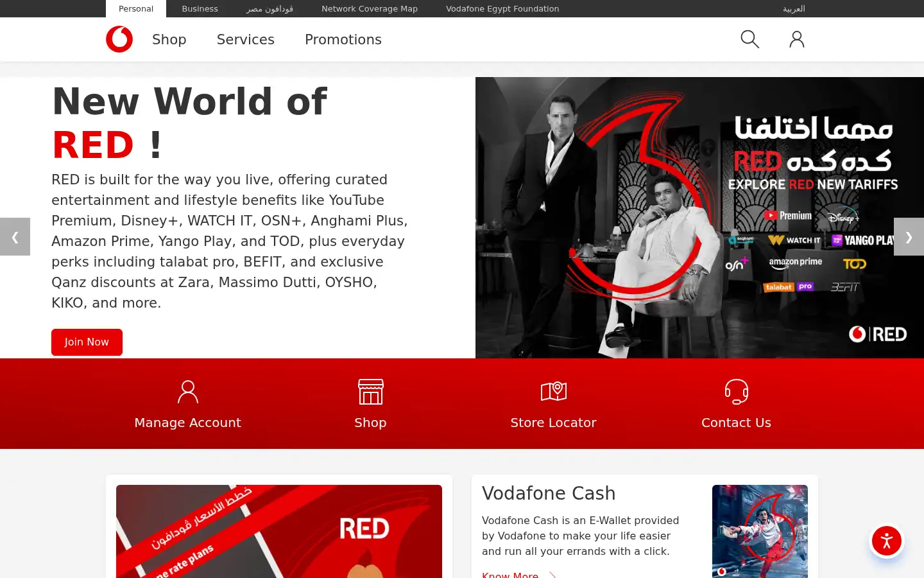Click Know More under Vodafone Cash

510,575
